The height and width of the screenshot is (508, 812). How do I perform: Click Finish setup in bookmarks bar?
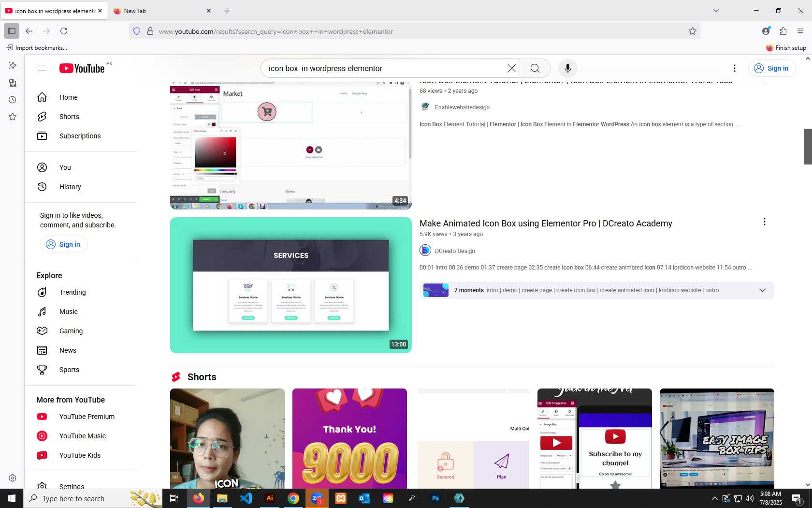[786, 47]
